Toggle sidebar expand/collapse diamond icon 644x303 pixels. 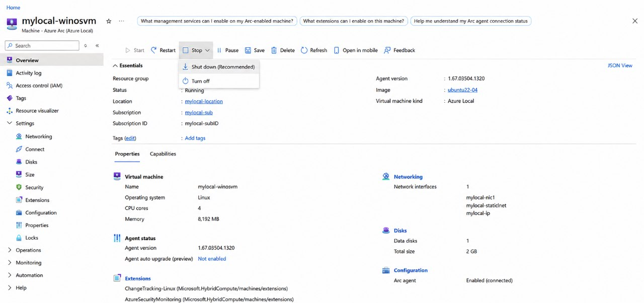86,46
